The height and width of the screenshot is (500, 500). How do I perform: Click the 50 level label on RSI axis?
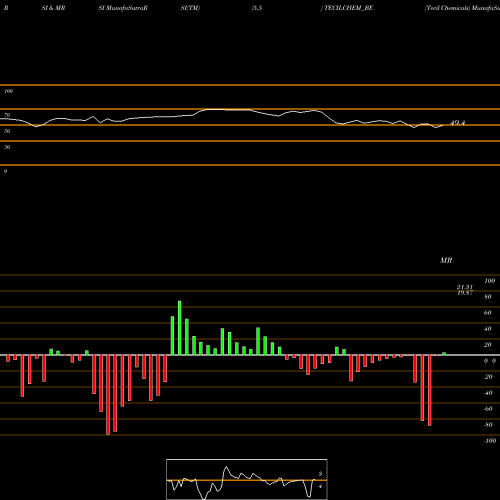click(x=7, y=131)
